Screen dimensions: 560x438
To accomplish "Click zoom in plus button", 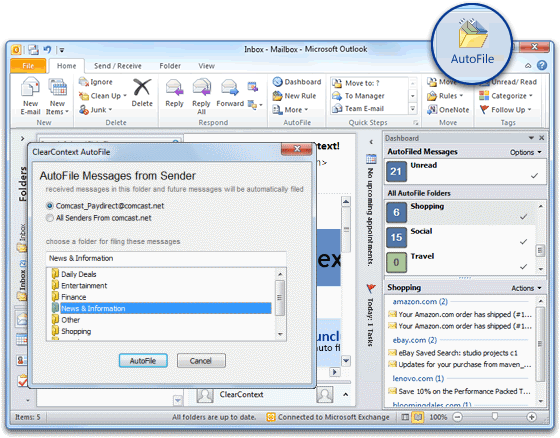I will [x=531, y=417].
